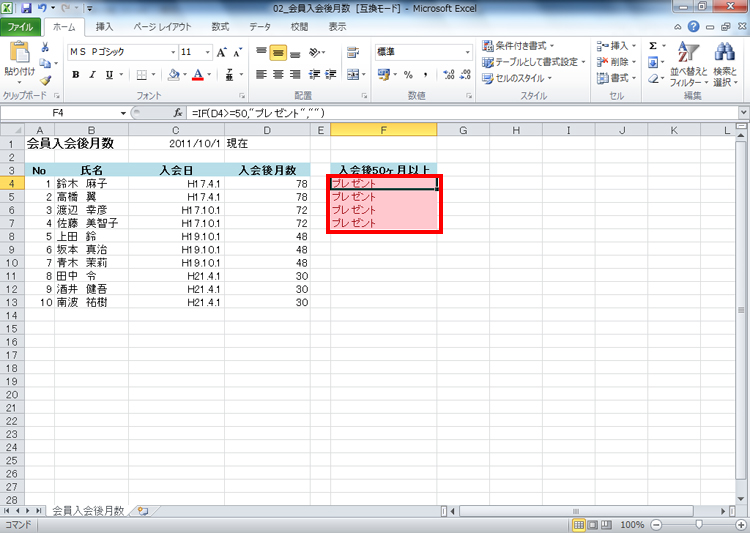The image size is (750, 533).
Task: Expand the Name Box dropdown
Action: point(123,113)
